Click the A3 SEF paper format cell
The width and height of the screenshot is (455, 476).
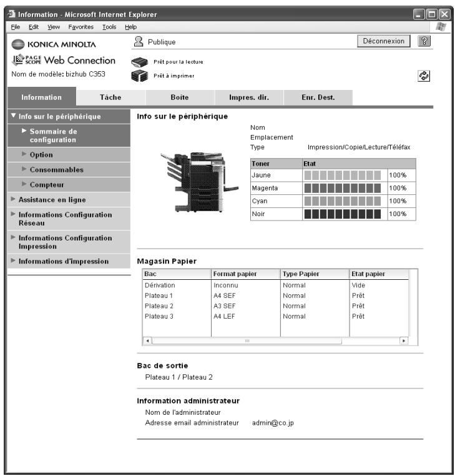click(x=225, y=306)
